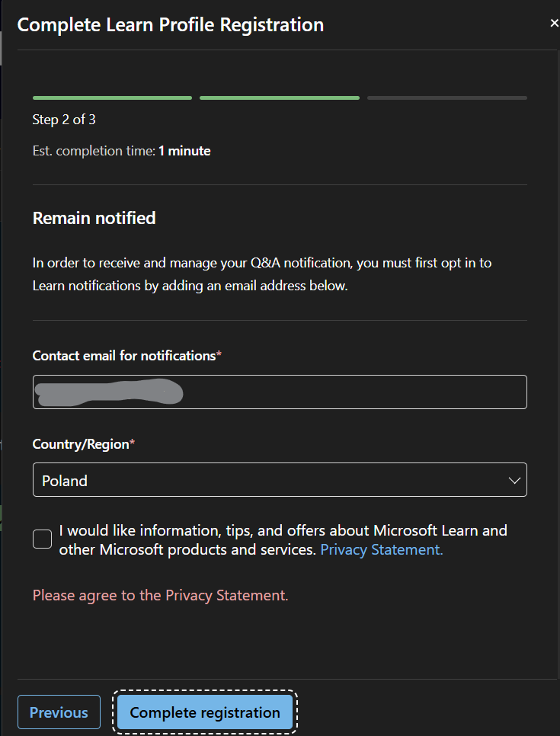Viewport: 560px width, 736px height.
Task: Close the Learn Profile Registration dialog
Action: pos(554,24)
